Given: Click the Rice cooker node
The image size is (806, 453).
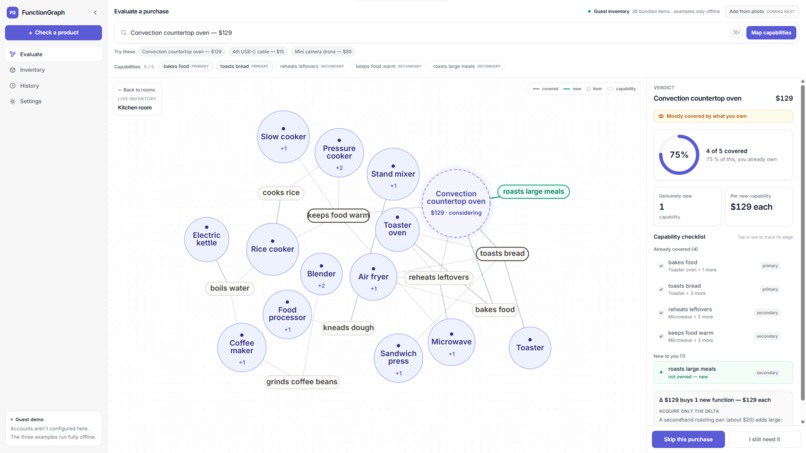Looking at the screenshot, I should tap(272, 249).
